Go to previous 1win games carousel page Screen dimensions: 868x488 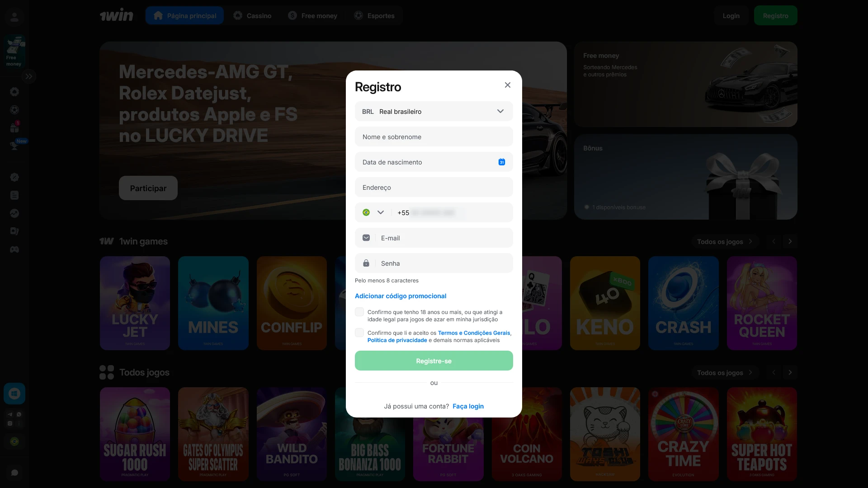(x=774, y=242)
